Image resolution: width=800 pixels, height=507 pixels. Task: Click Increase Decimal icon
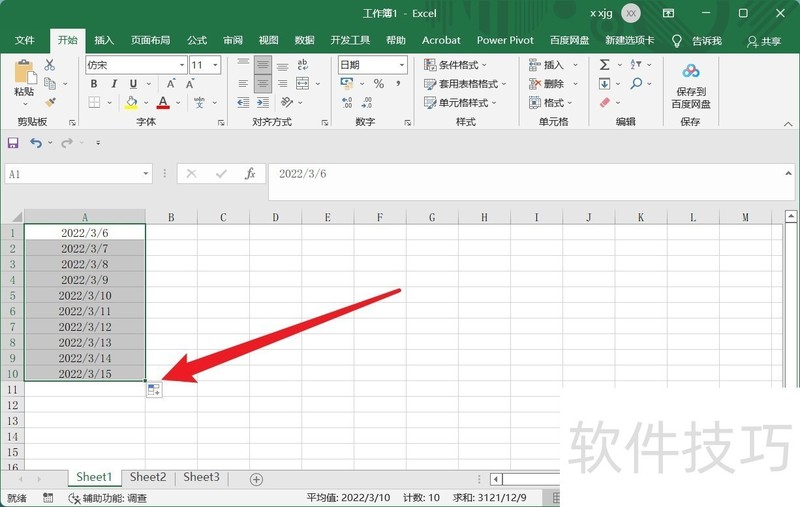tap(347, 103)
